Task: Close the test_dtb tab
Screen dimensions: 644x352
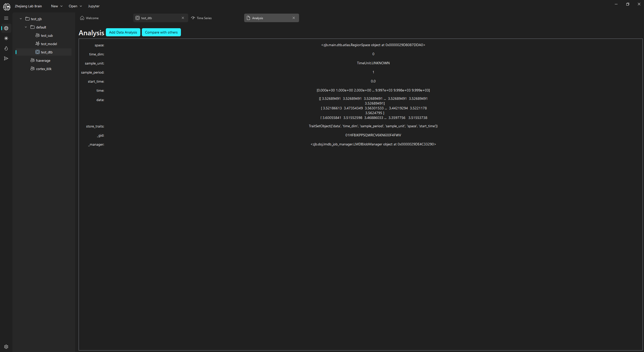Action: [x=183, y=18]
